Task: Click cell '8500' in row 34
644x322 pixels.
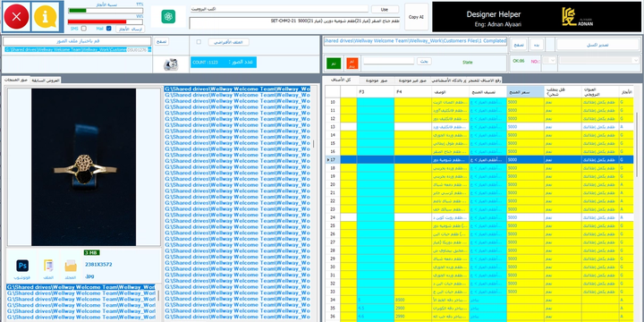Action: [413, 300]
